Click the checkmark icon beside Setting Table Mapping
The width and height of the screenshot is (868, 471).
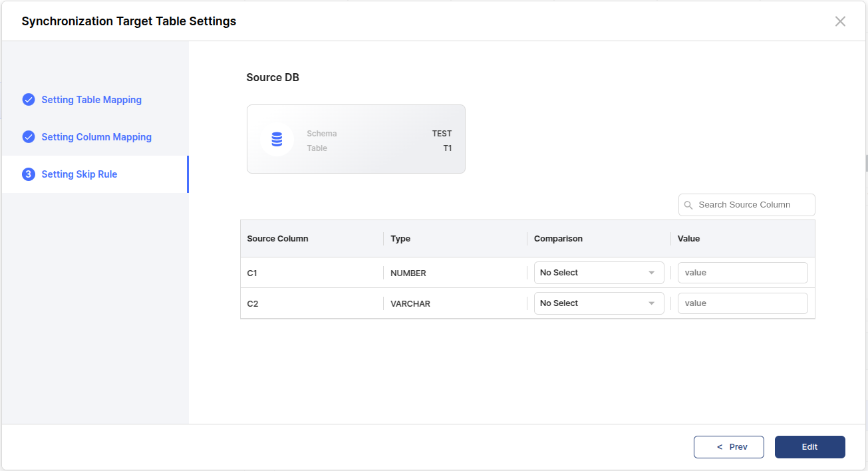[x=29, y=100]
